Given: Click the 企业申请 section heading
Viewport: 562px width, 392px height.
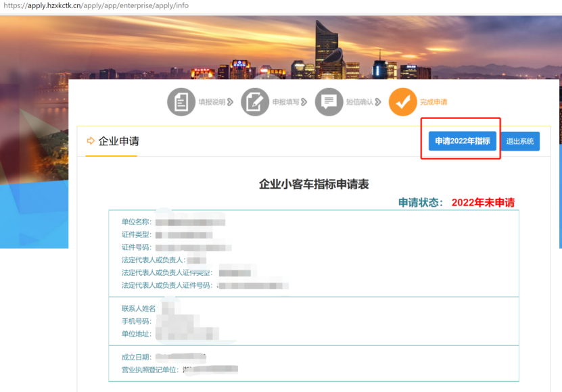Looking at the screenshot, I should click(x=118, y=141).
